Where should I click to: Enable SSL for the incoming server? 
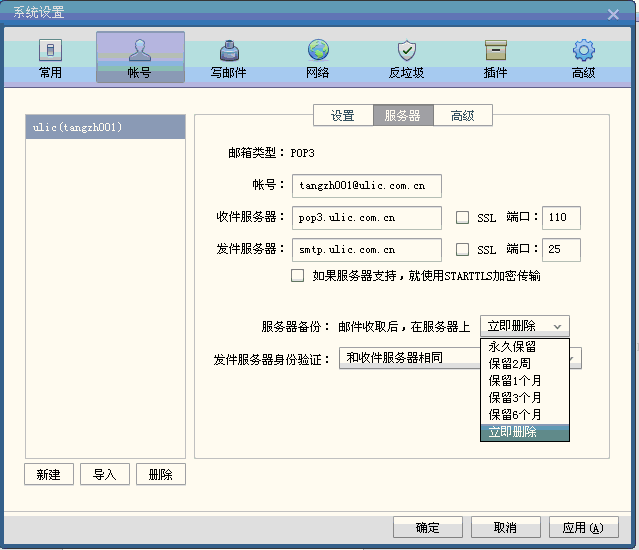pos(462,218)
